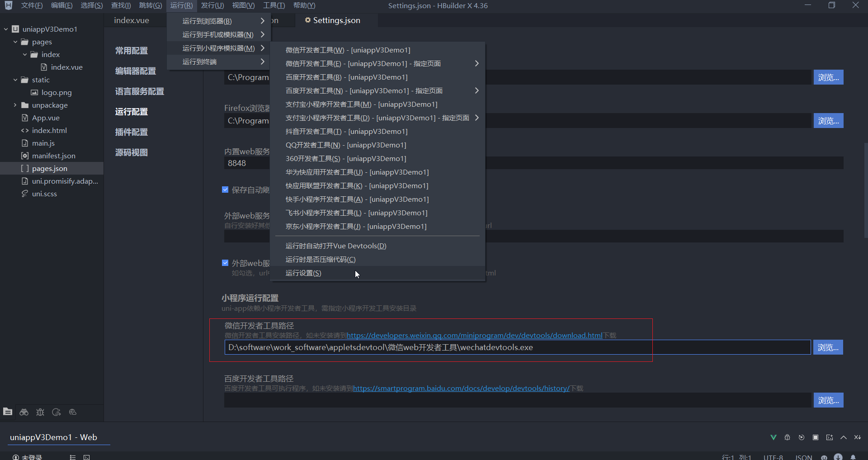This screenshot has width=868, height=460.
Task: Click the close-all console X-arrow icon
Action: [x=858, y=437]
